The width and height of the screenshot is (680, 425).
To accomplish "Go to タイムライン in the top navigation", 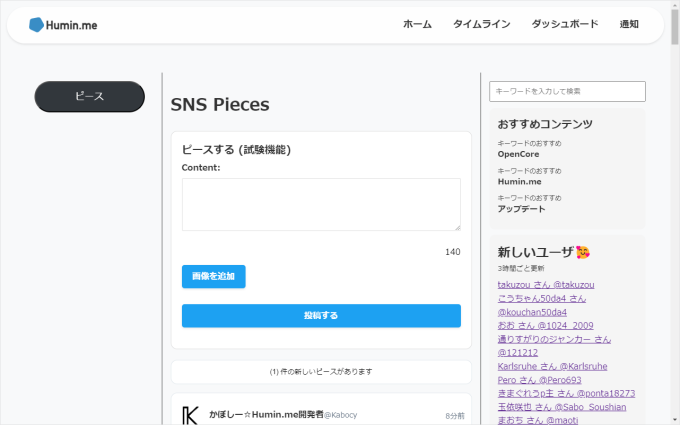I will pyautogui.click(x=481, y=24).
